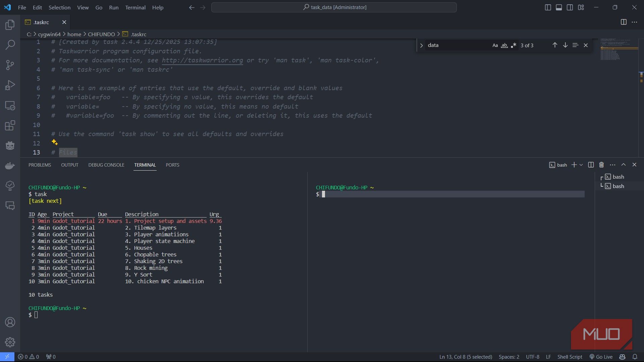The width and height of the screenshot is (644, 362).
Task: Open the Manage settings gear
Action: [x=10, y=342]
